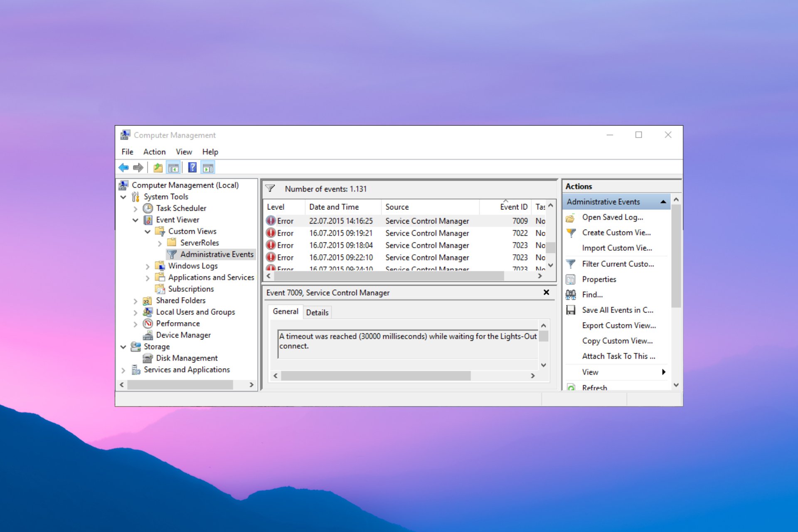Select Device Manager in the tree
The image size is (798, 532).
click(x=183, y=335)
